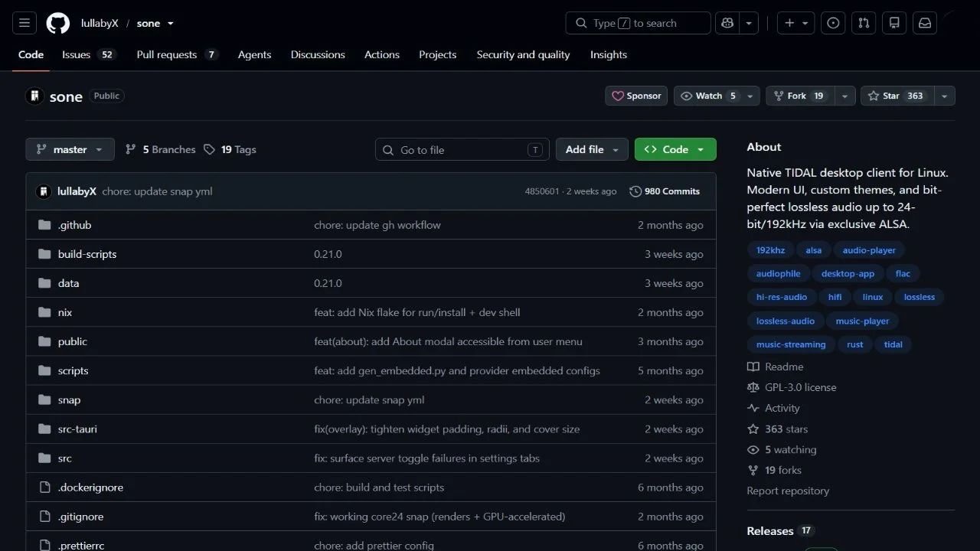Screen dimensions: 980x551
Task: Click the GPL-3.0 license scale icon
Action: click(753, 387)
